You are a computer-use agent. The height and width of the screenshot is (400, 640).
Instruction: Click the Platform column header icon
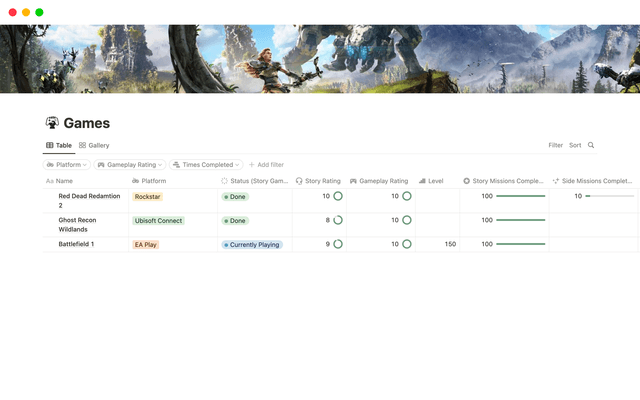click(135, 181)
